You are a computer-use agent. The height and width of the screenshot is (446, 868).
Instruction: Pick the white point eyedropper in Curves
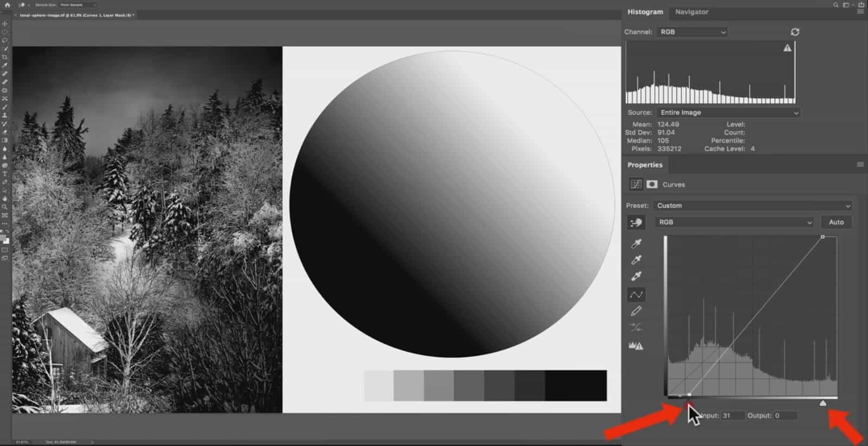click(x=636, y=276)
